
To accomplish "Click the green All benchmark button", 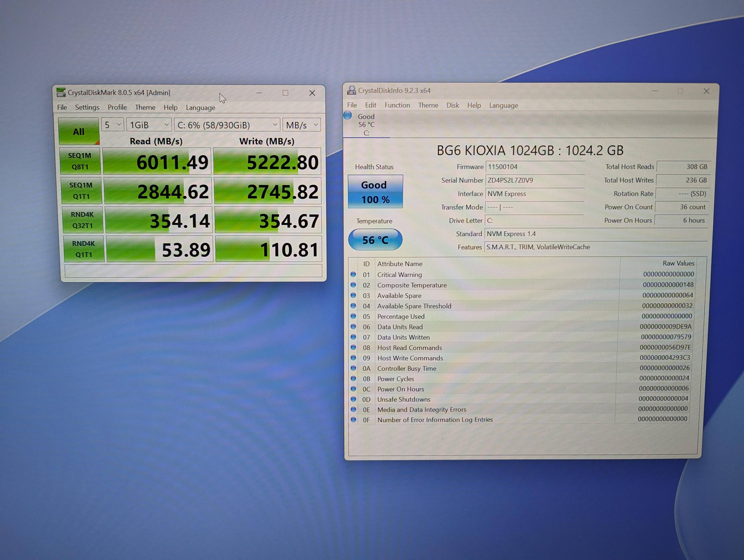I will click(x=79, y=132).
